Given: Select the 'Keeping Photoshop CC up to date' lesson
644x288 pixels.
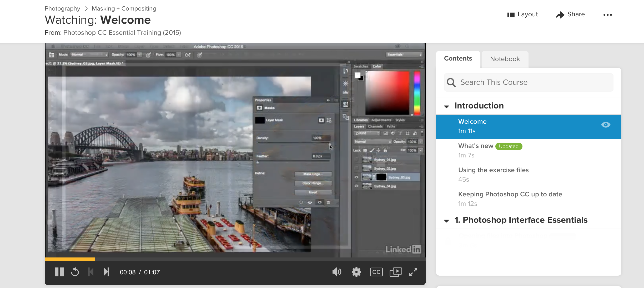Looking at the screenshot, I should pos(510,194).
